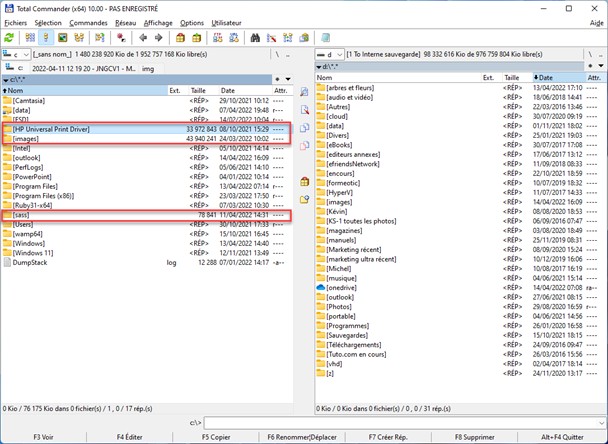Switch to thumbnail view in the toolbar
The image size is (608, 444).
64,37
